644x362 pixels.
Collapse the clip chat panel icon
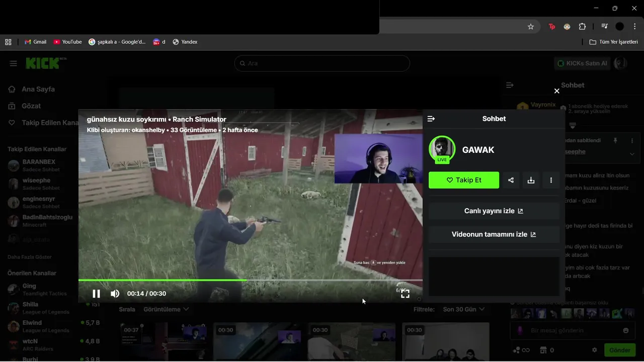click(431, 119)
